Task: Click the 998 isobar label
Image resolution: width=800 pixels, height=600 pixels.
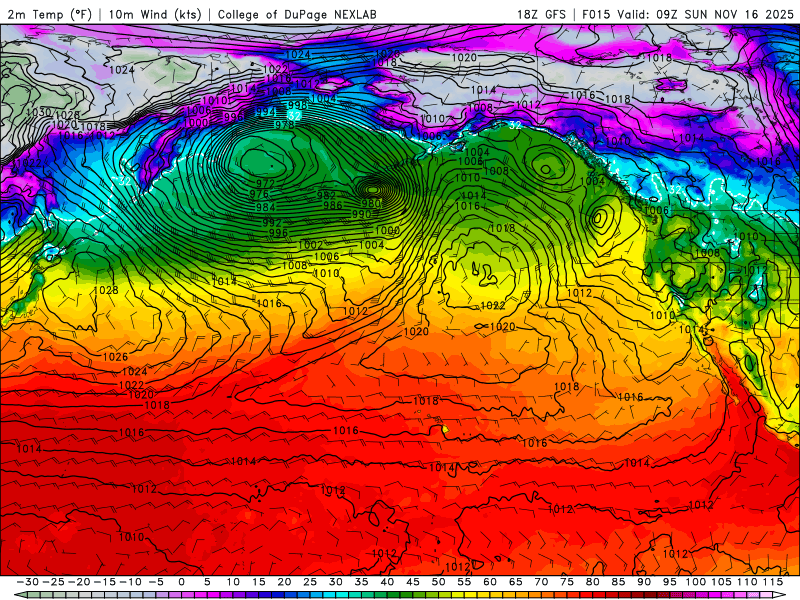Action: (x=297, y=105)
